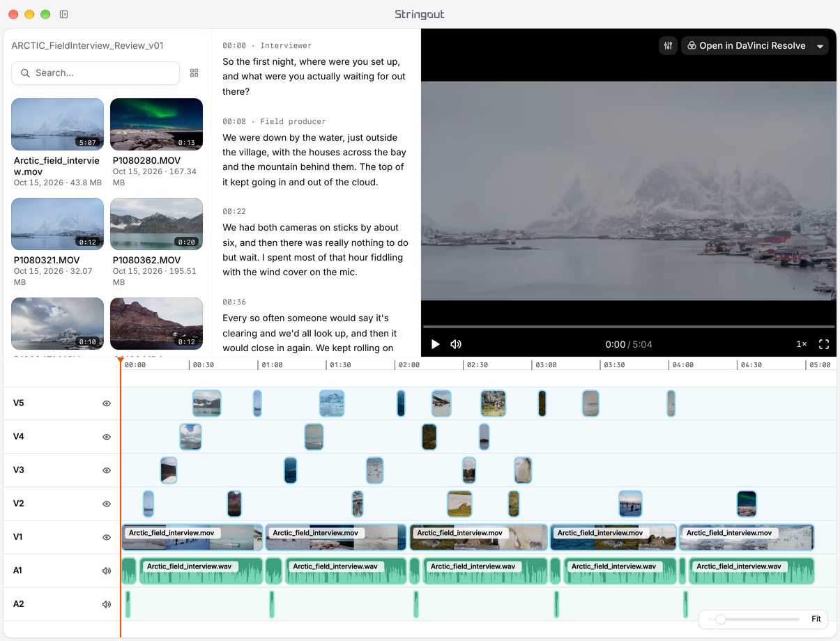The height and width of the screenshot is (641, 840).
Task: Seek on the video progress bar
Action: click(628, 326)
